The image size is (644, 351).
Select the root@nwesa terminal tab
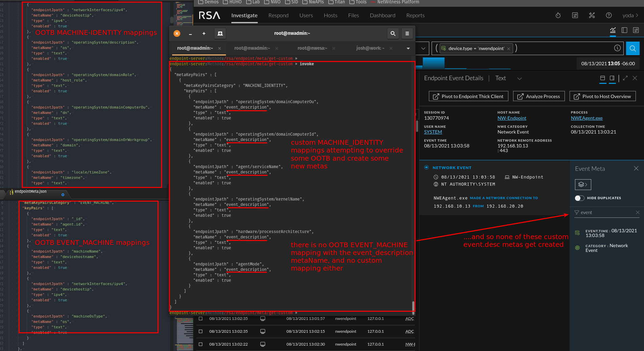312,48
